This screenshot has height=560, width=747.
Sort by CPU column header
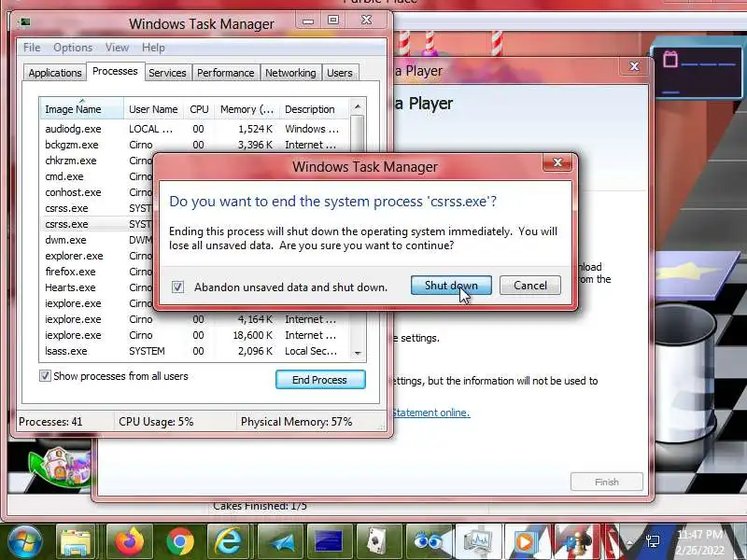(x=199, y=109)
